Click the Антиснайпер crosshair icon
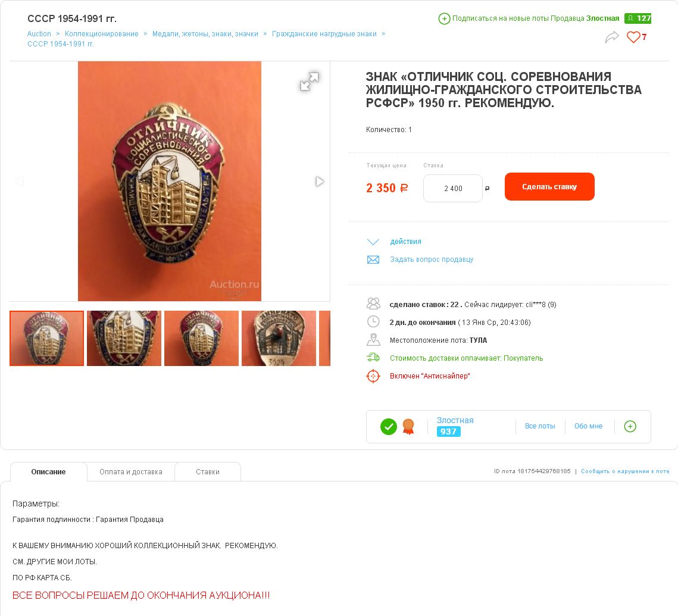The image size is (678, 616). (x=373, y=376)
